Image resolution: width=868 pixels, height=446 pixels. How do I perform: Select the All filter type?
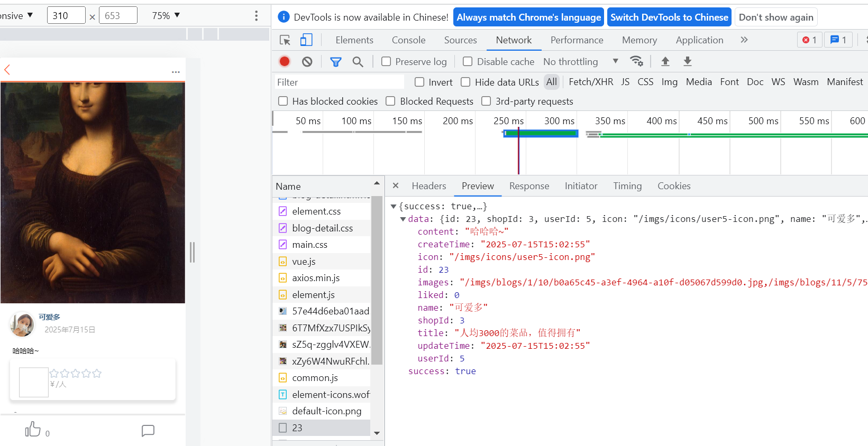552,82
